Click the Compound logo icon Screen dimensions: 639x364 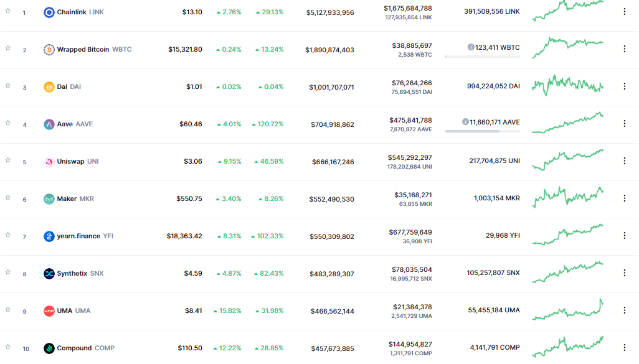click(49, 348)
